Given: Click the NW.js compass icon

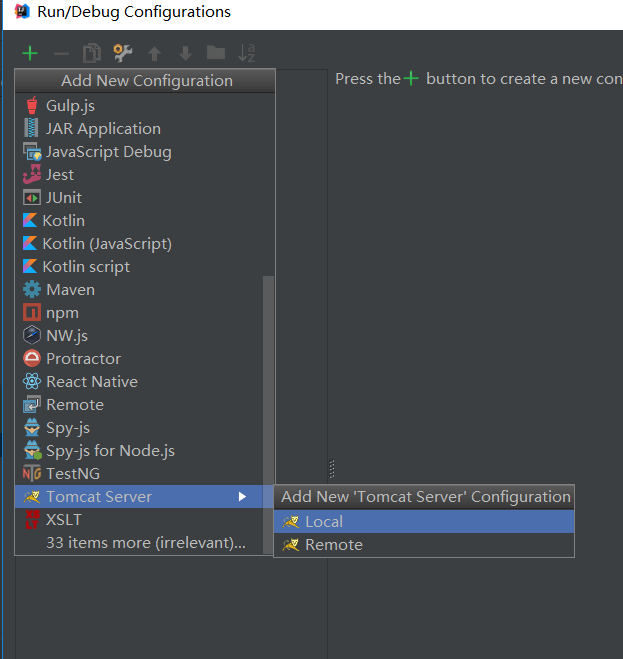Looking at the screenshot, I should pos(32,335).
